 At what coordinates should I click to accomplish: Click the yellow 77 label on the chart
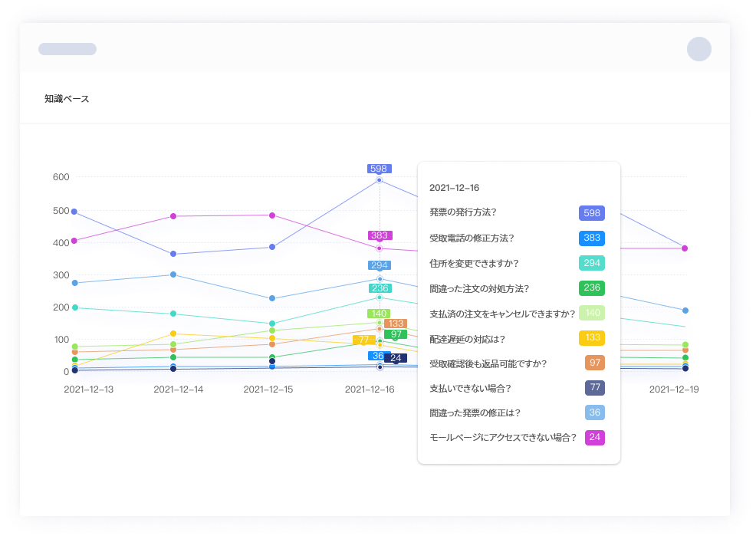coord(364,340)
